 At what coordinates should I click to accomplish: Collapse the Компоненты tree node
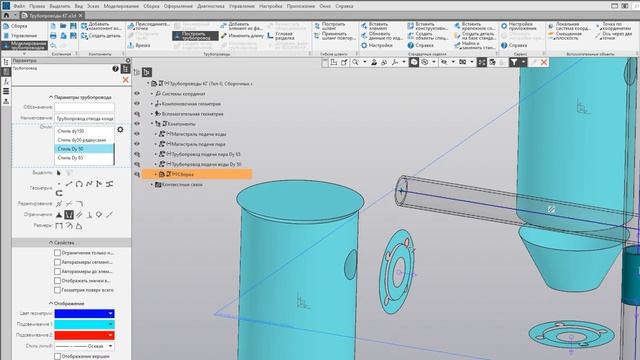coord(152,124)
